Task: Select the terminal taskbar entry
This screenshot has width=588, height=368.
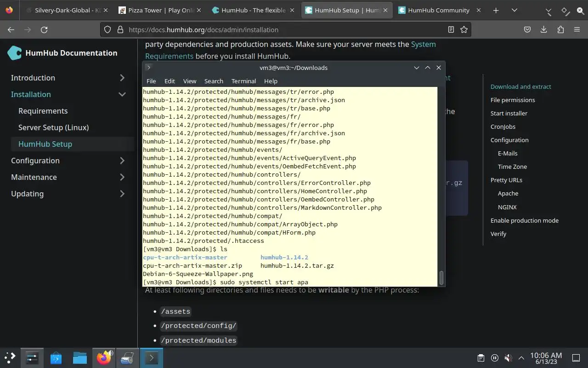Action: pyautogui.click(x=152, y=357)
